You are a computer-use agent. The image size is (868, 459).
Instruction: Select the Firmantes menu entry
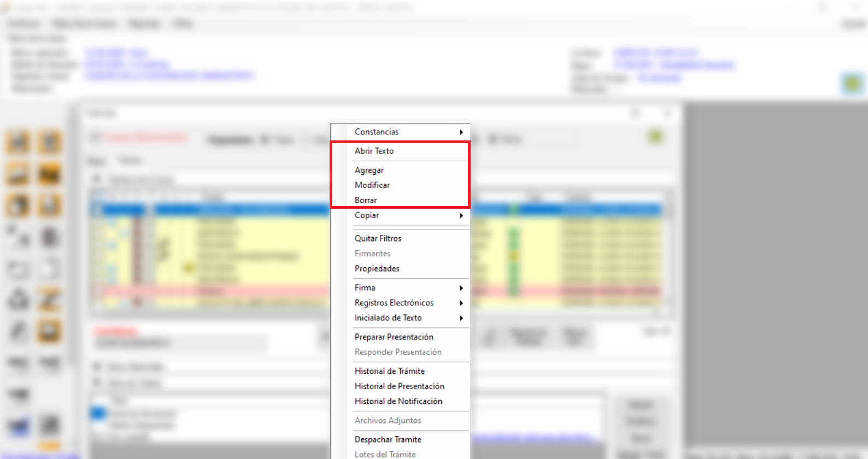(x=372, y=254)
